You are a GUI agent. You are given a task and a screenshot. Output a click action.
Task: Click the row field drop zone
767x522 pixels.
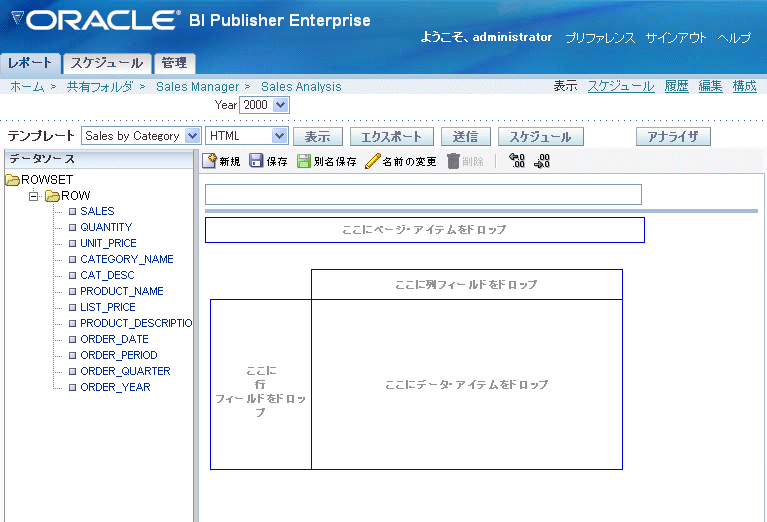point(261,385)
